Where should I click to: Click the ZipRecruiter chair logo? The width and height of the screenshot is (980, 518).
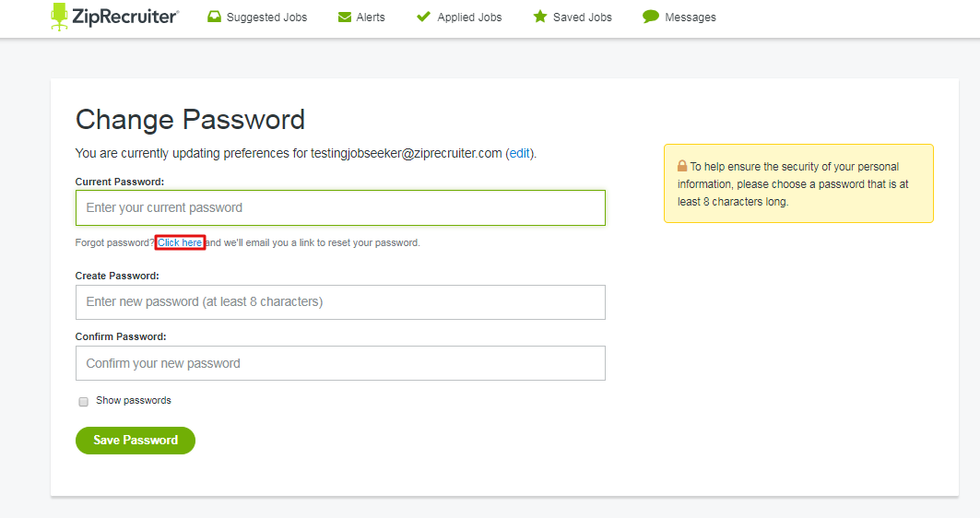tap(59, 17)
